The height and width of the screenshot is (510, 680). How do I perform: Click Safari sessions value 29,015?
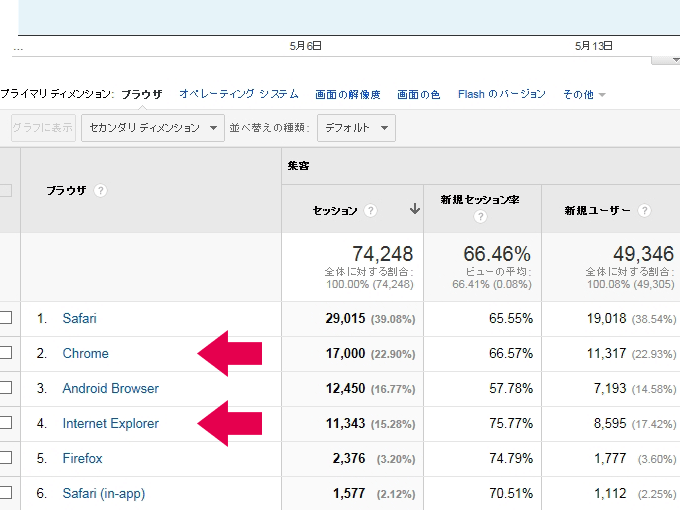pos(346,318)
